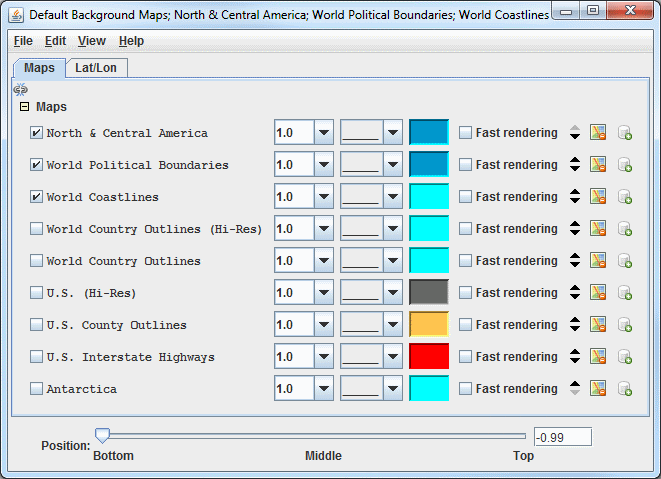Click move up/down arrows for U.S. (Hi-Res)
This screenshot has height=479, width=661.
[x=575, y=293]
